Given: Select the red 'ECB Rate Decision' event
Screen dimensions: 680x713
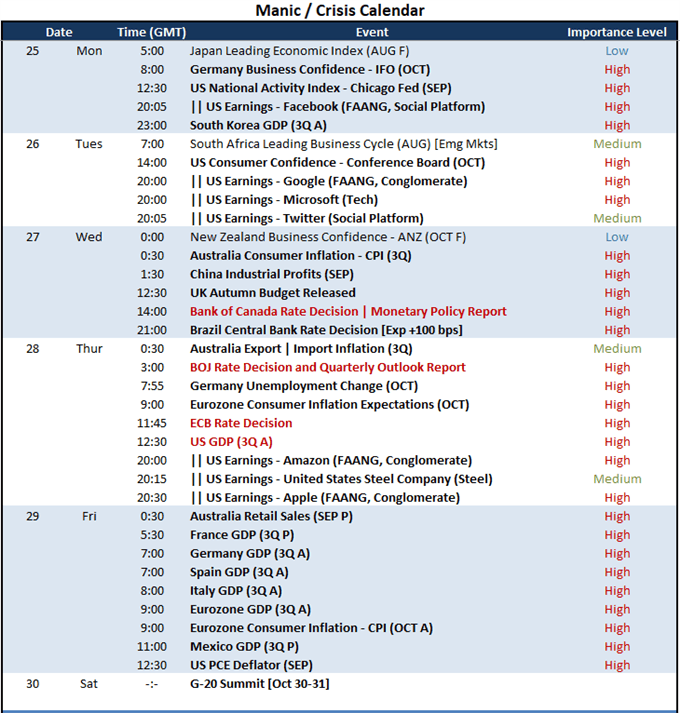Looking at the screenshot, I should pos(241,424).
